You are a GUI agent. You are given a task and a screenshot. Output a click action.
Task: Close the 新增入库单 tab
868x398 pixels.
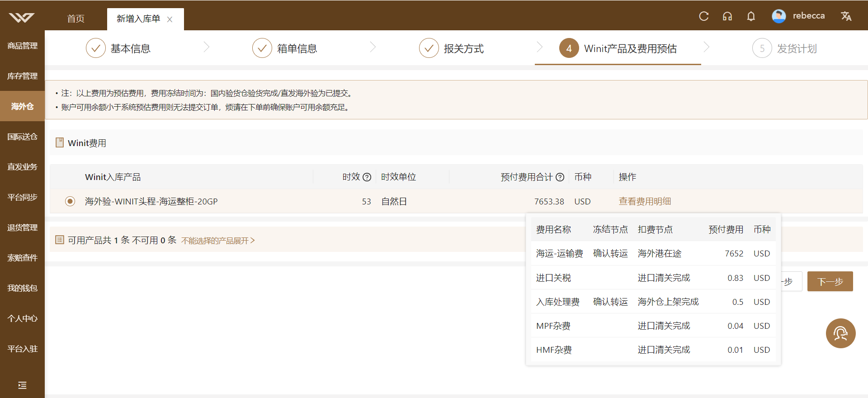pos(170,19)
